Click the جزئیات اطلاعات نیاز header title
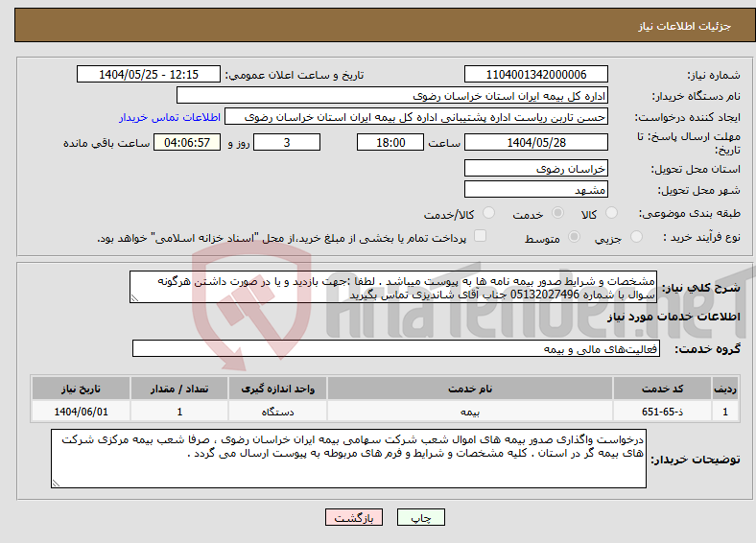Viewport: 756px width, 543px height. [x=685, y=26]
